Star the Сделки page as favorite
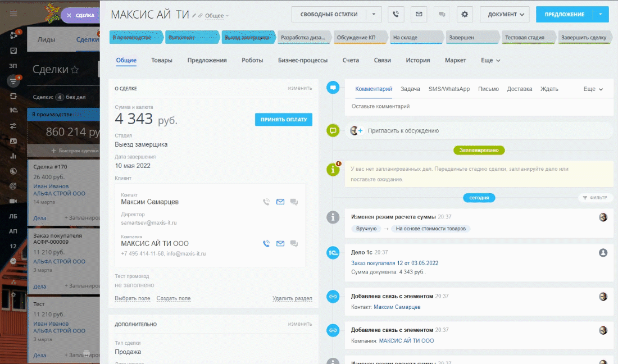 tap(74, 70)
